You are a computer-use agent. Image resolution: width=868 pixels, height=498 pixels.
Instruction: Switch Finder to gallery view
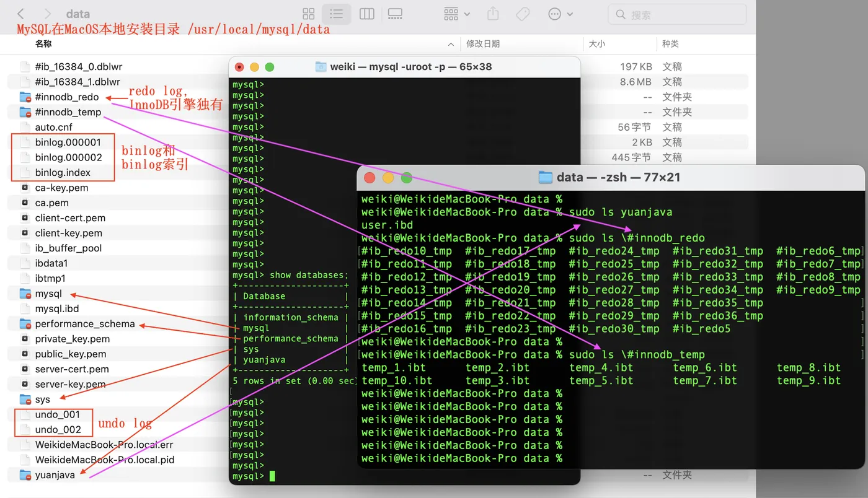(395, 14)
